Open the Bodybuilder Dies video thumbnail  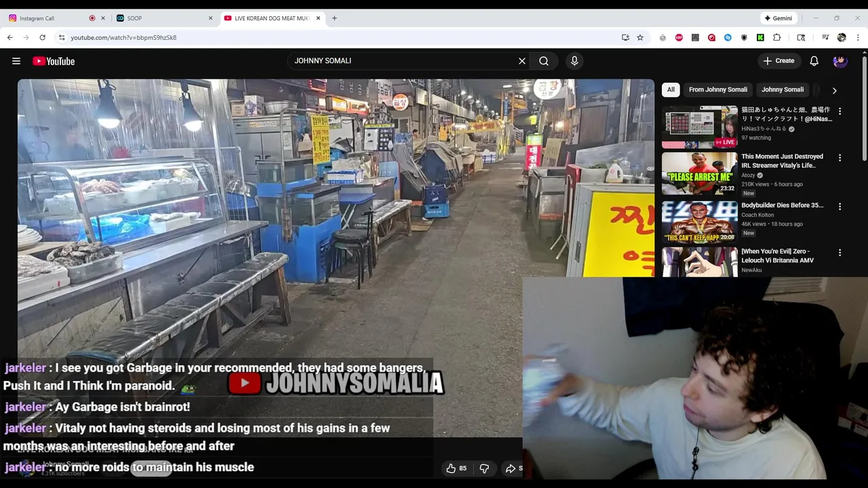pos(699,222)
